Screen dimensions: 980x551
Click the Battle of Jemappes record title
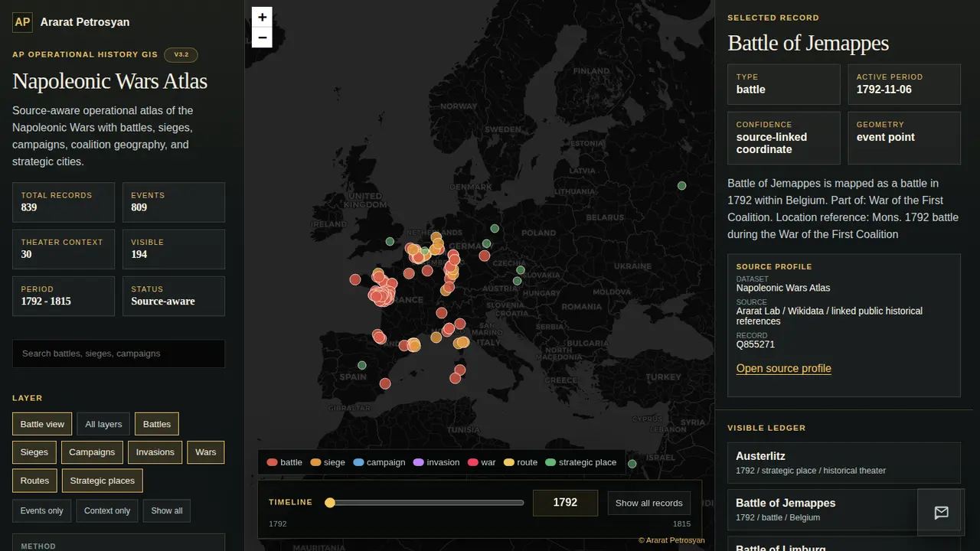point(808,43)
